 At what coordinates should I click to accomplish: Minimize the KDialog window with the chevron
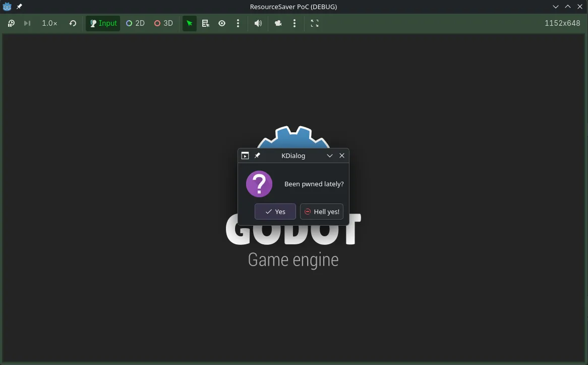pos(330,155)
